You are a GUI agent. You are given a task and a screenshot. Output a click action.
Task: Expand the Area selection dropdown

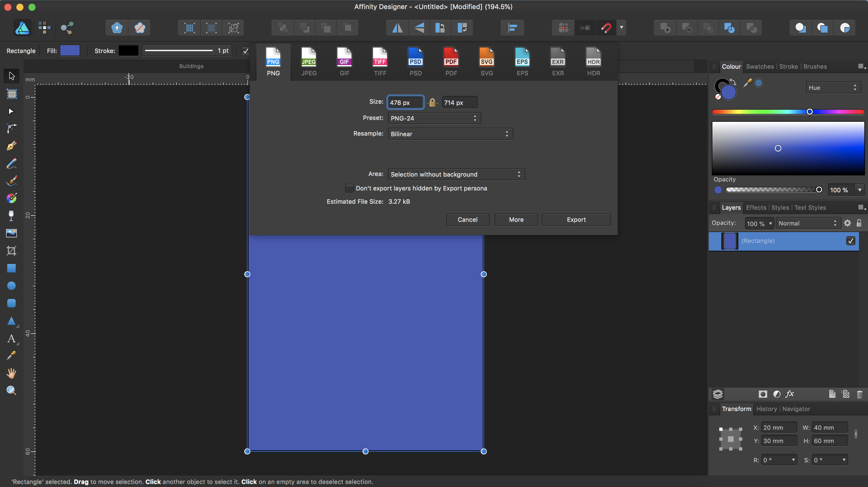click(x=456, y=174)
